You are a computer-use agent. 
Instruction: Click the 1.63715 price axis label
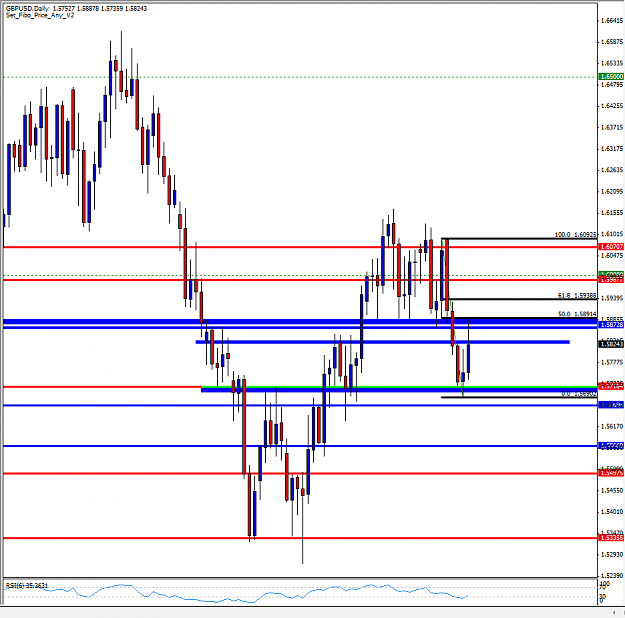pos(612,127)
